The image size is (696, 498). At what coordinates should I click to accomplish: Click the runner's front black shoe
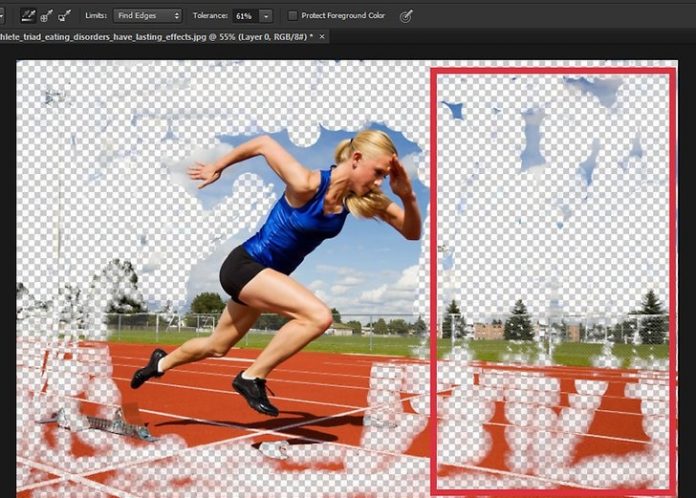pos(254,392)
